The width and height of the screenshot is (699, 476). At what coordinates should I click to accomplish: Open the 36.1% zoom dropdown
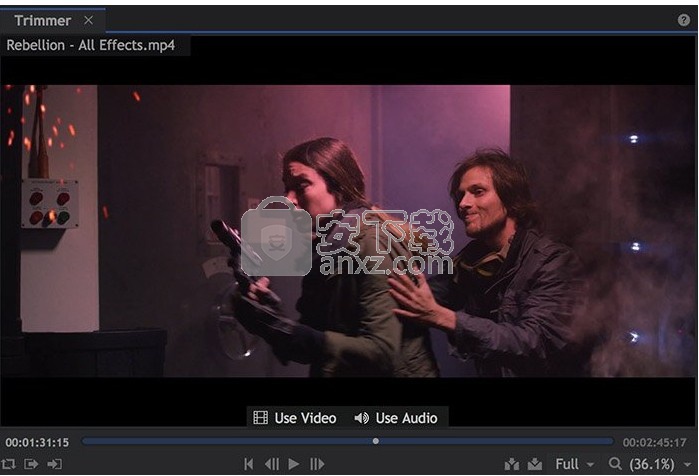click(660, 464)
